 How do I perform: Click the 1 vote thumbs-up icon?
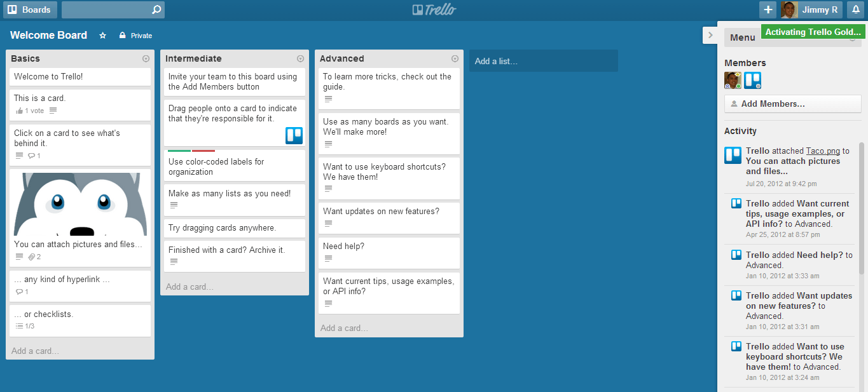click(19, 111)
